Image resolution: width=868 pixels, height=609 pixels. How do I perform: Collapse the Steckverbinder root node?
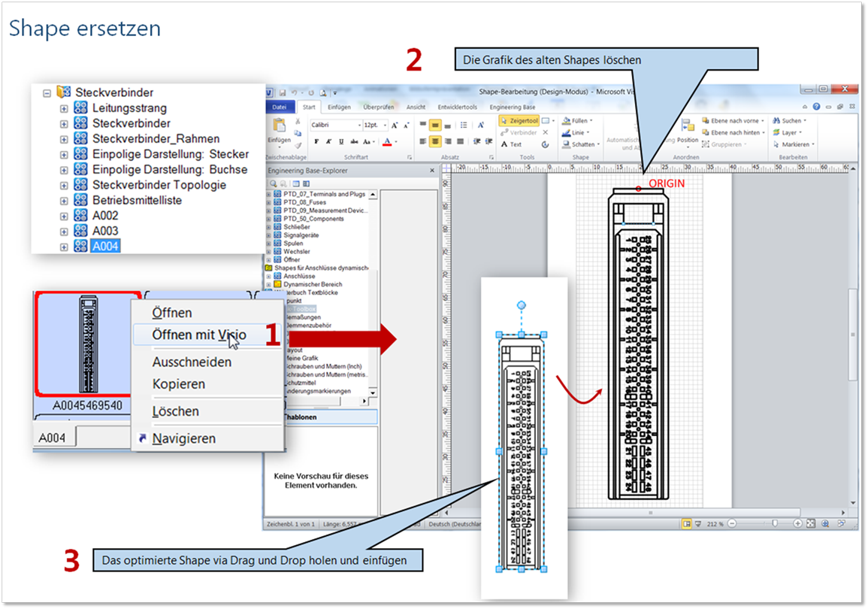(x=47, y=93)
